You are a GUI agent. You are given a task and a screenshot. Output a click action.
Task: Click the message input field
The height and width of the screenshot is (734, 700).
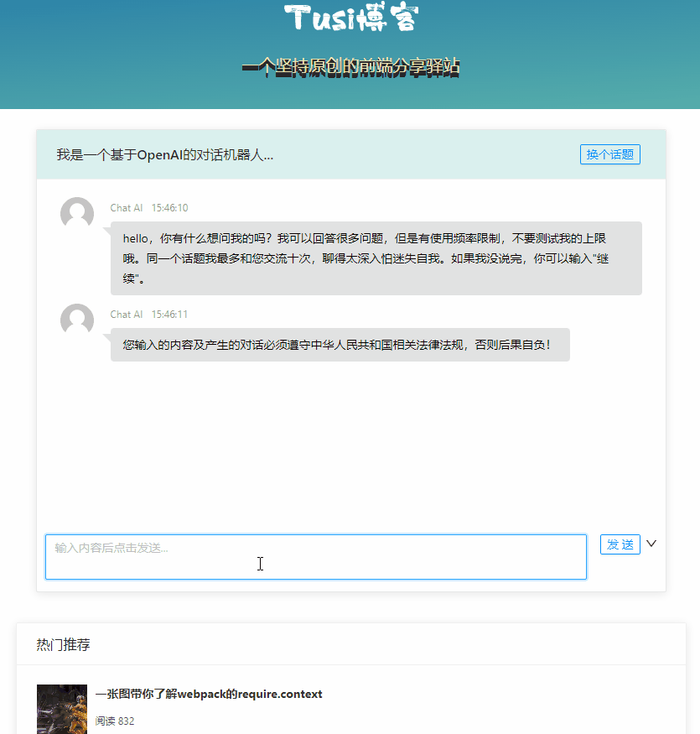click(x=316, y=556)
